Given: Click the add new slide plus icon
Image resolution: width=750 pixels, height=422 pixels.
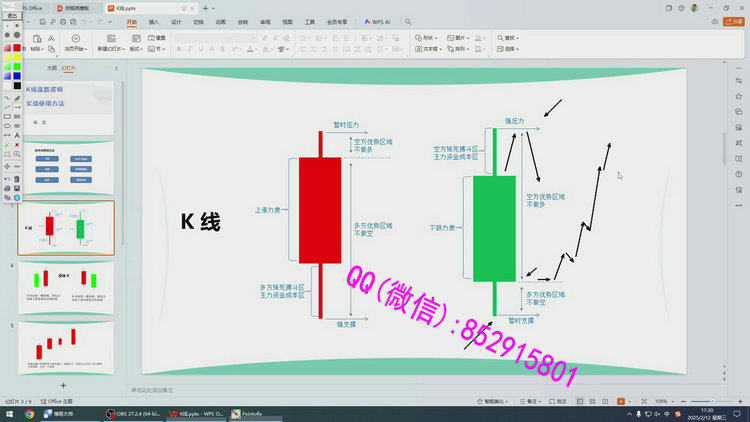Looking at the screenshot, I should (x=63, y=385).
